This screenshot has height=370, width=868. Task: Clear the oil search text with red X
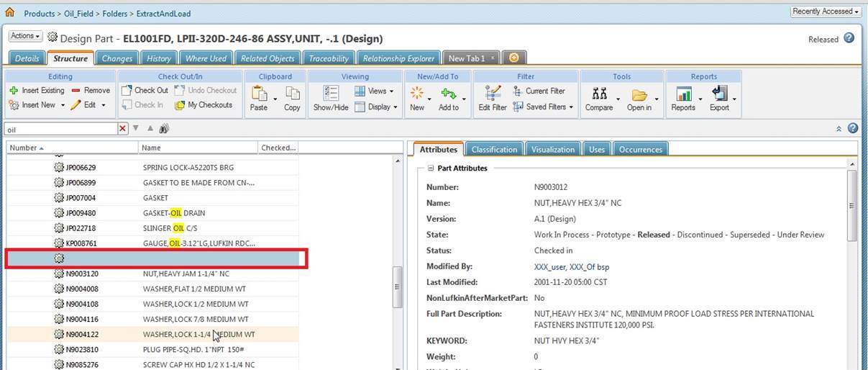click(123, 129)
